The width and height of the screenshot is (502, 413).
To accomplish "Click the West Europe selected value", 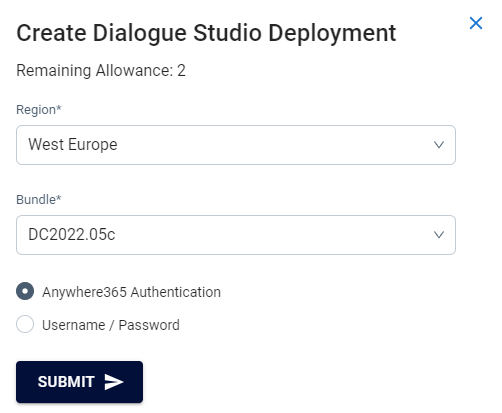I will point(73,145).
